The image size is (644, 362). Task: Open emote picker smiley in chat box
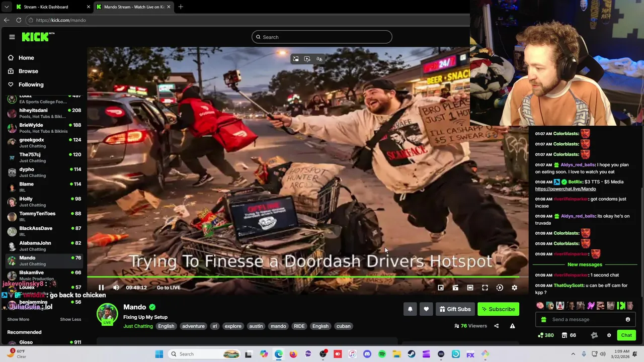coord(628,319)
